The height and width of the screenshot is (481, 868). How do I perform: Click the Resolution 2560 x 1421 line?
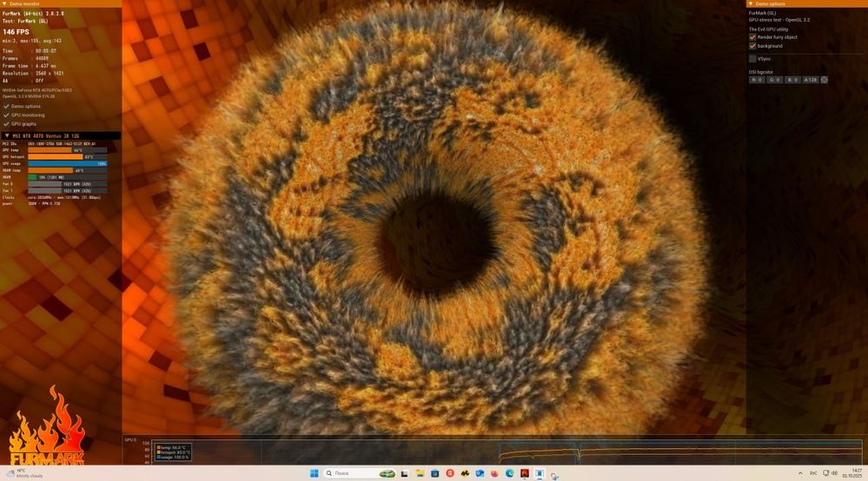[33, 73]
